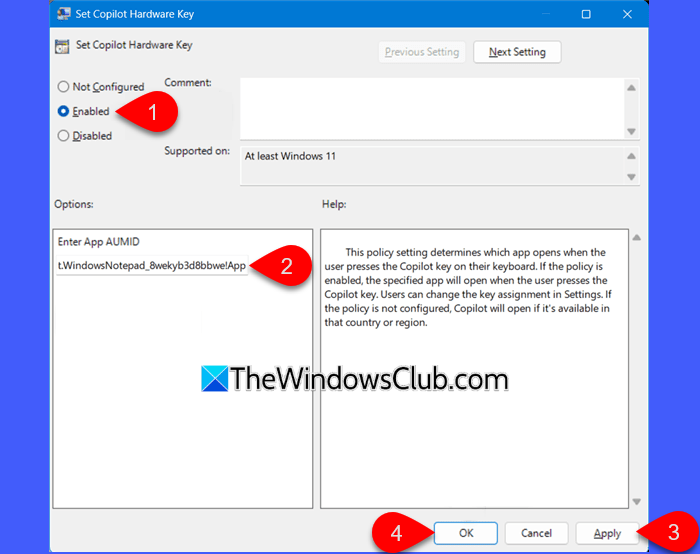Click Supported on scroll down arrow
The height and width of the screenshot is (554, 700).
[631, 177]
